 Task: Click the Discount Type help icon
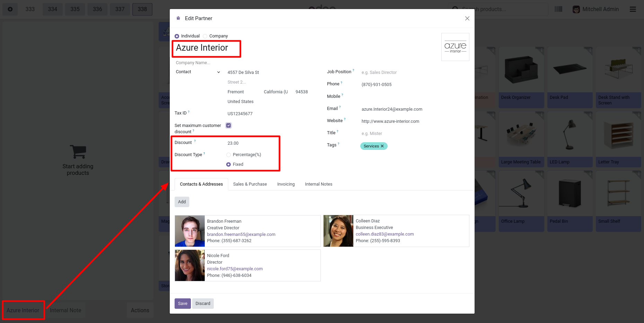204,153
